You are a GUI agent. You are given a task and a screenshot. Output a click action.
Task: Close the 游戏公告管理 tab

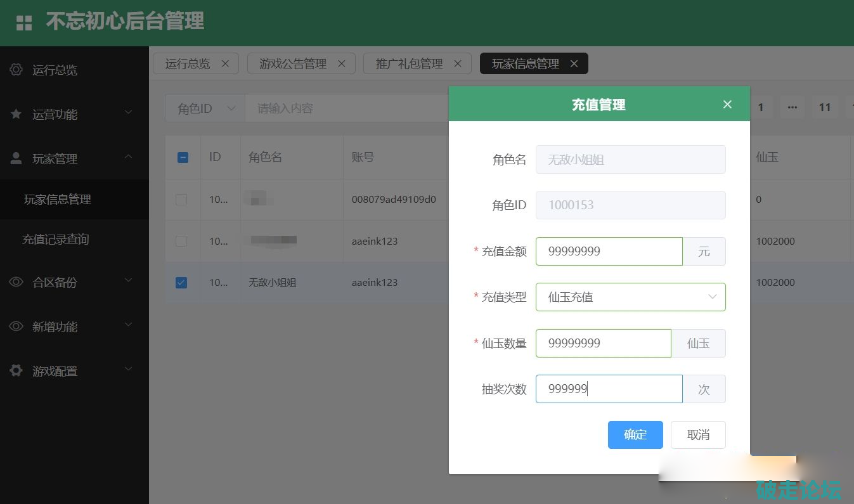click(x=342, y=63)
